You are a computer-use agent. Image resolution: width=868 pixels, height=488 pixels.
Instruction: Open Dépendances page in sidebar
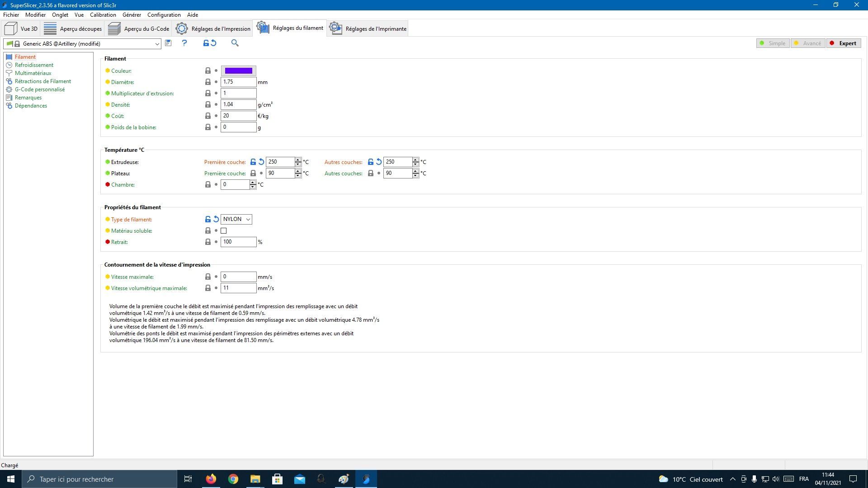[x=31, y=106]
